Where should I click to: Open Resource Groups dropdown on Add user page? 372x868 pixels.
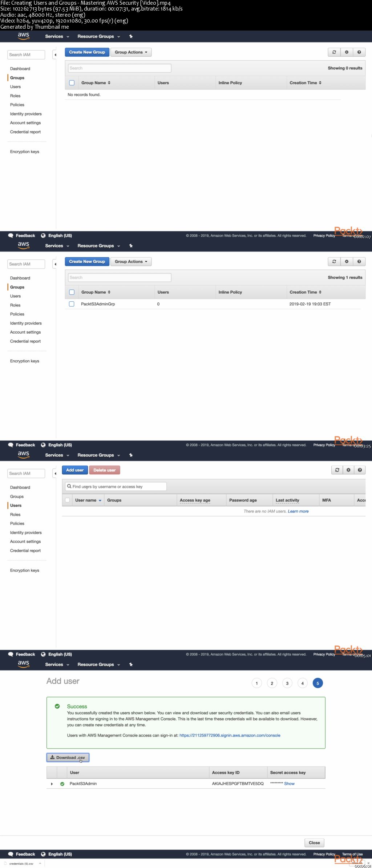pos(98,664)
